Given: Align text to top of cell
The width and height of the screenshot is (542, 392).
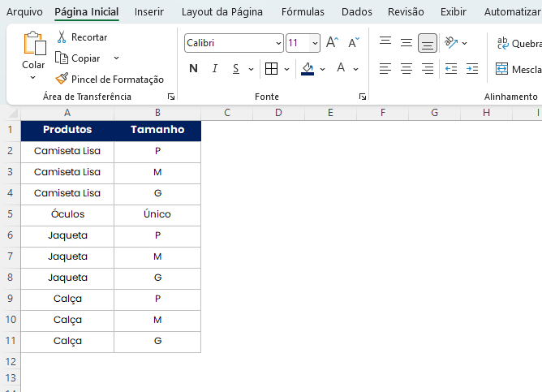Looking at the screenshot, I should point(385,43).
